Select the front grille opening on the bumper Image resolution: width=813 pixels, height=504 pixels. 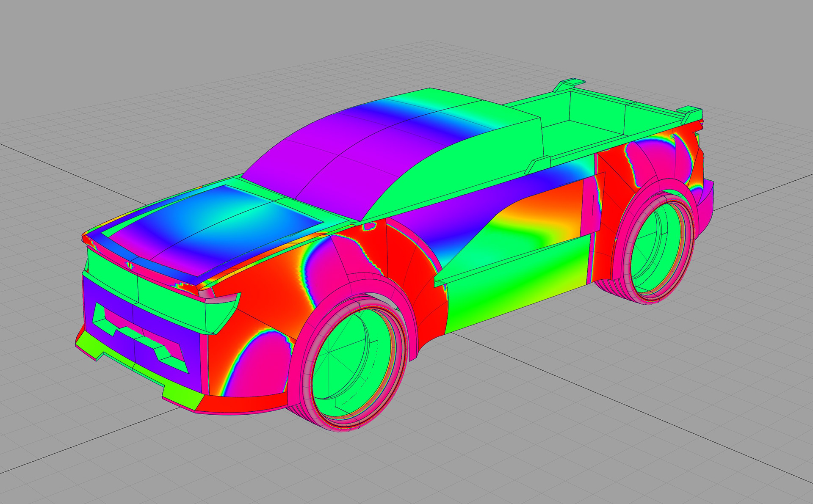[141, 338]
